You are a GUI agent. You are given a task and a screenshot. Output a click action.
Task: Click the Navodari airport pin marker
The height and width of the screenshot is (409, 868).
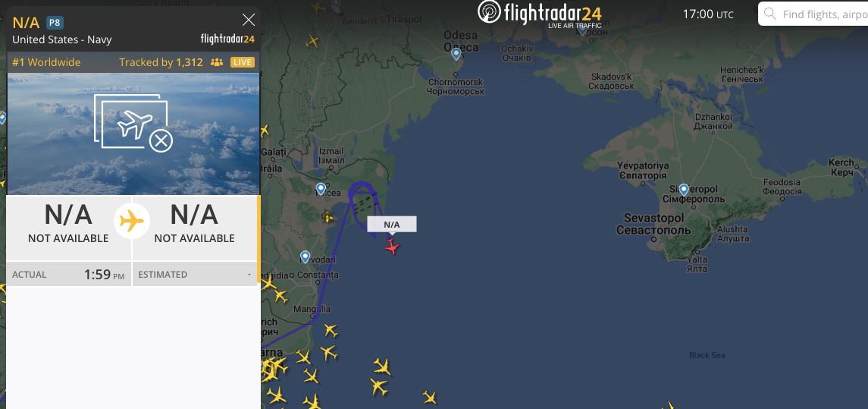305,256
